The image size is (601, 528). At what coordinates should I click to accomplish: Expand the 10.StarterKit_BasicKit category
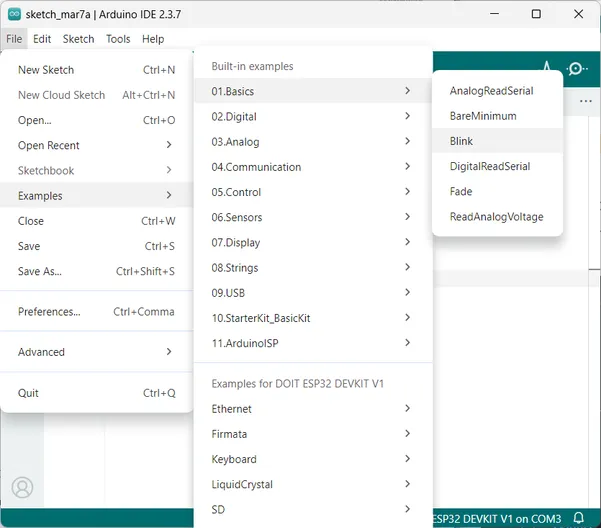[x=313, y=318]
